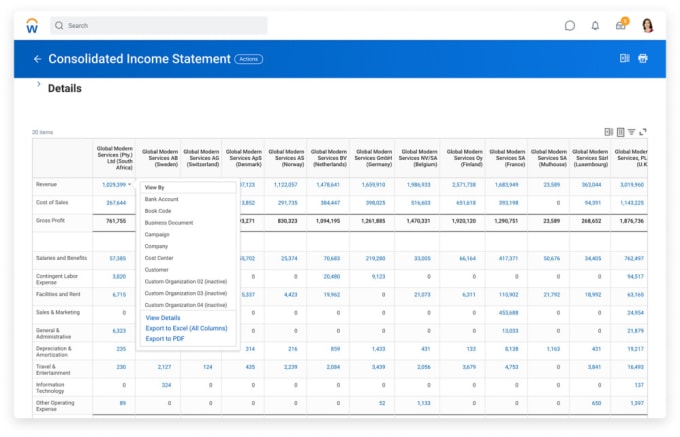The image size is (680, 437).
Task: Choose Company in View By menu
Action: pyautogui.click(x=156, y=246)
